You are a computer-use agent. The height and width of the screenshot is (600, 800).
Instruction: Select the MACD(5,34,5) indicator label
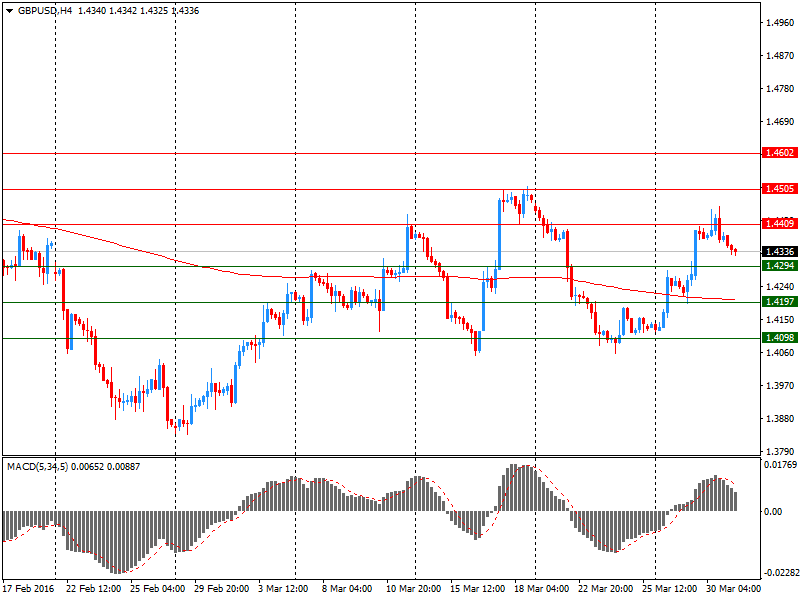point(37,466)
